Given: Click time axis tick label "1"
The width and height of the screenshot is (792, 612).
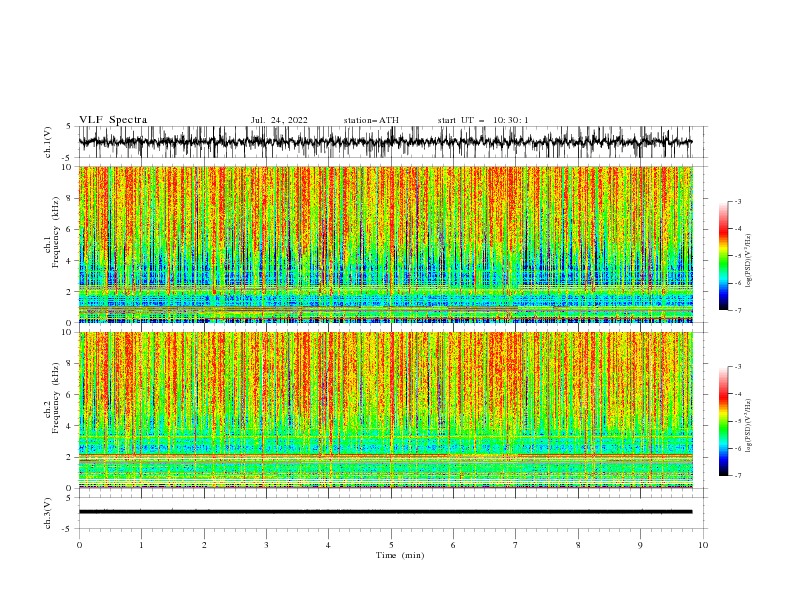Looking at the screenshot, I should (x=141, y=545).
